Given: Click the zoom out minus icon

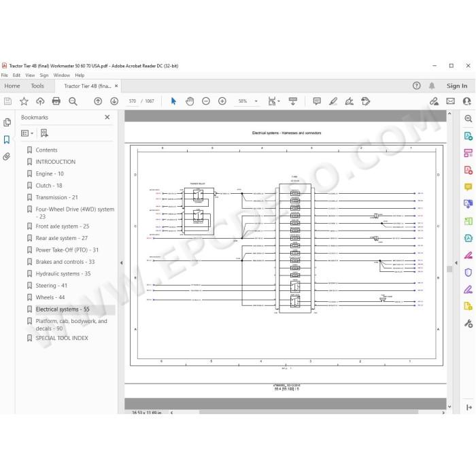Looking at the screenshot, I should (206, 101).
